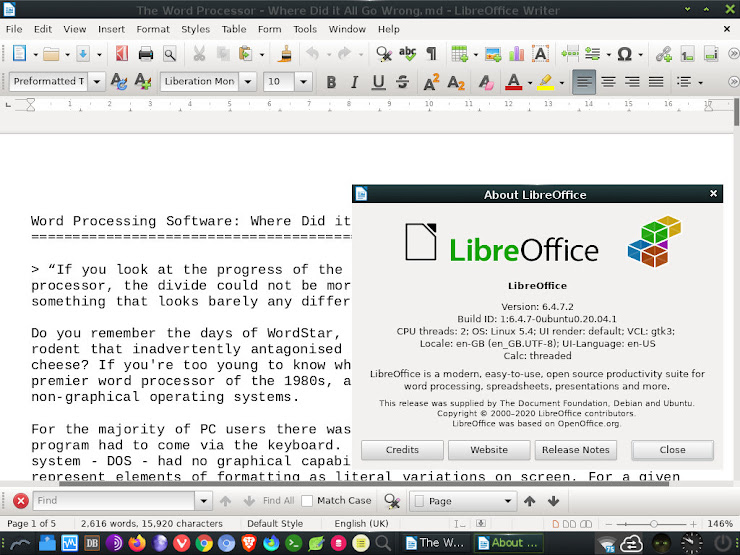Viewport: 740px width, 555px height.
Task: Open the Help menu
Action: coord(388,29)
